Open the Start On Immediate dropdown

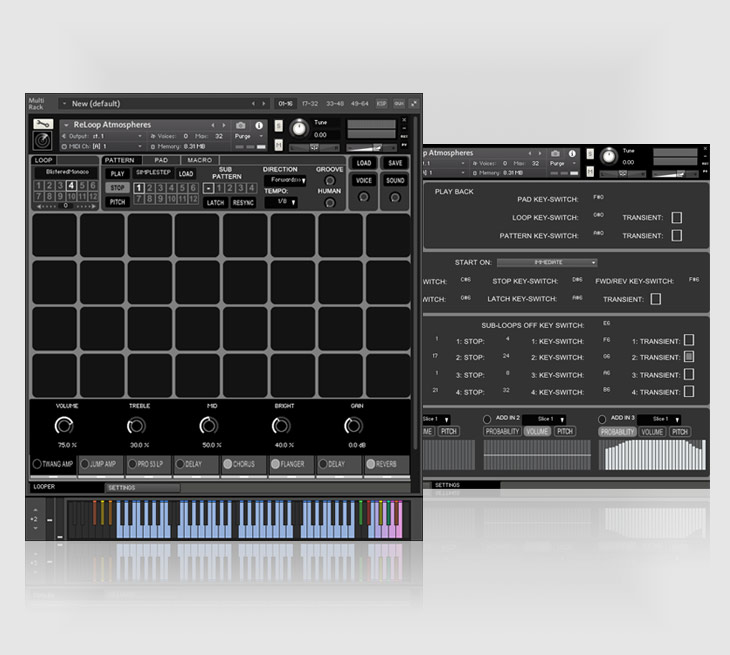[546, 262]
